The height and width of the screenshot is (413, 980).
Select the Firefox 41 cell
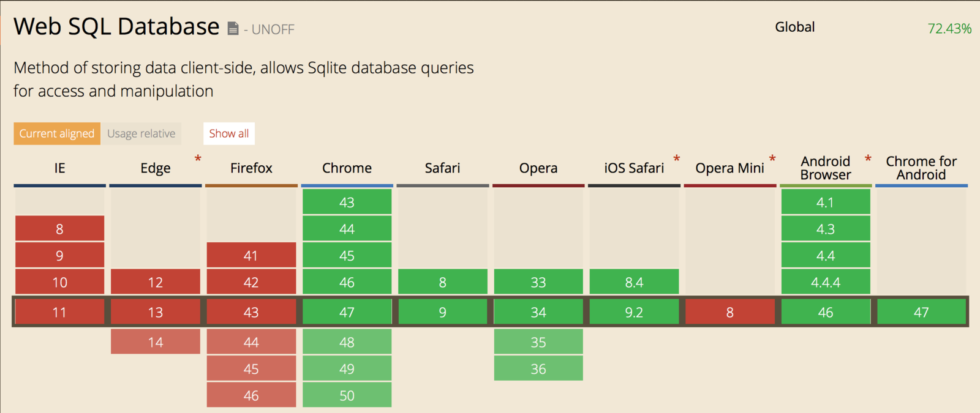pyautogui.click(x=251, y=255)
